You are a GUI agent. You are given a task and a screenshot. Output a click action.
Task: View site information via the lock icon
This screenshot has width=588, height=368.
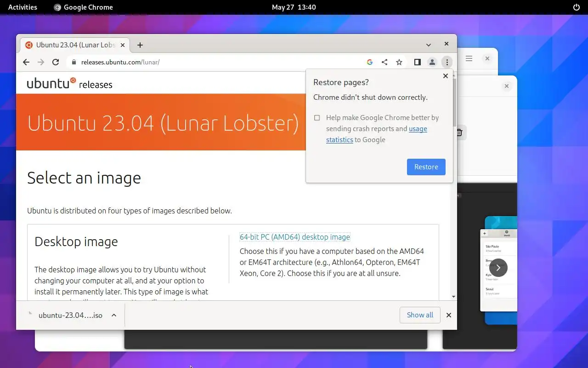pos(73,62)
